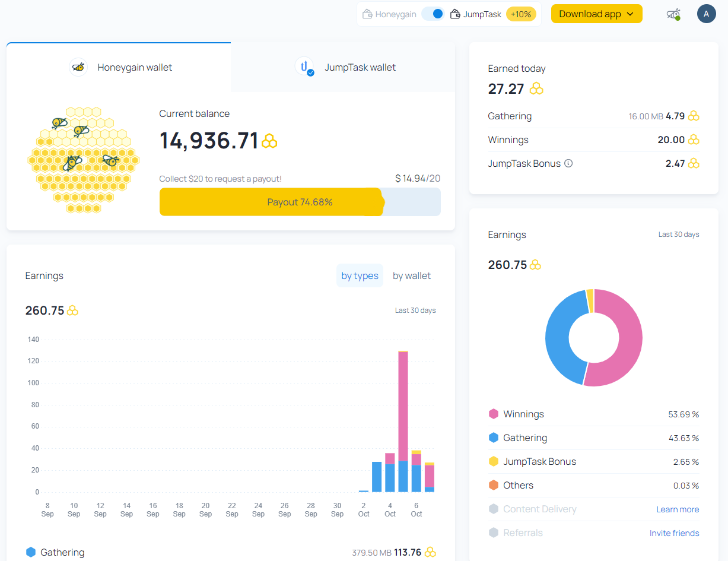The height and width of the screenshot is (561, 728).
Task: Click credits icon in JumpTask Bonus 2.47 row
Action: coord(694,163)
